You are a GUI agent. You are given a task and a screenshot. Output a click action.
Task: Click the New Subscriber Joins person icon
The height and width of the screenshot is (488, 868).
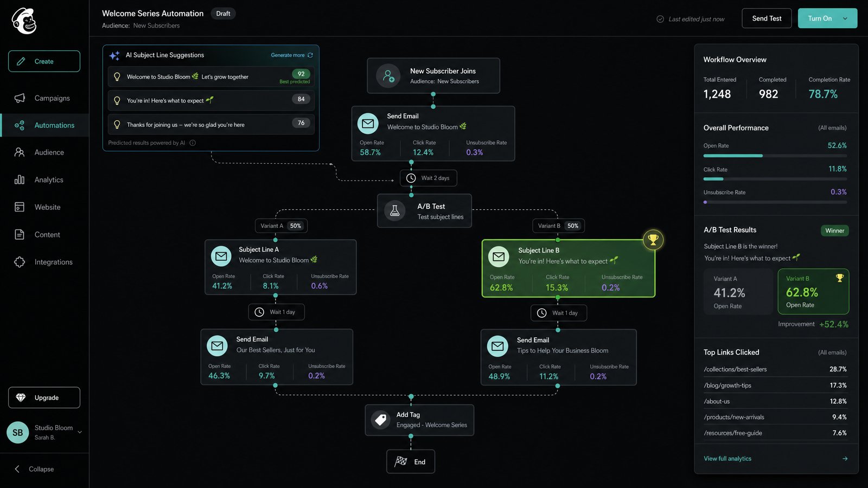[388, 76]
